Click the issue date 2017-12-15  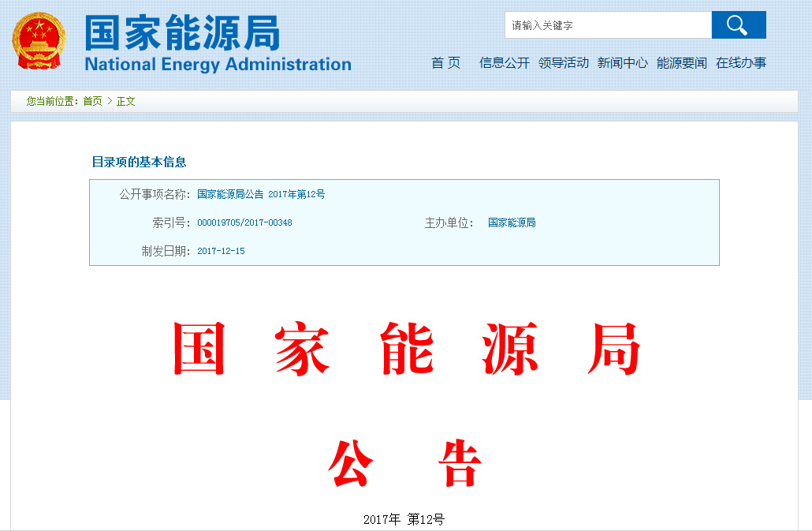[x=221, y=251]
